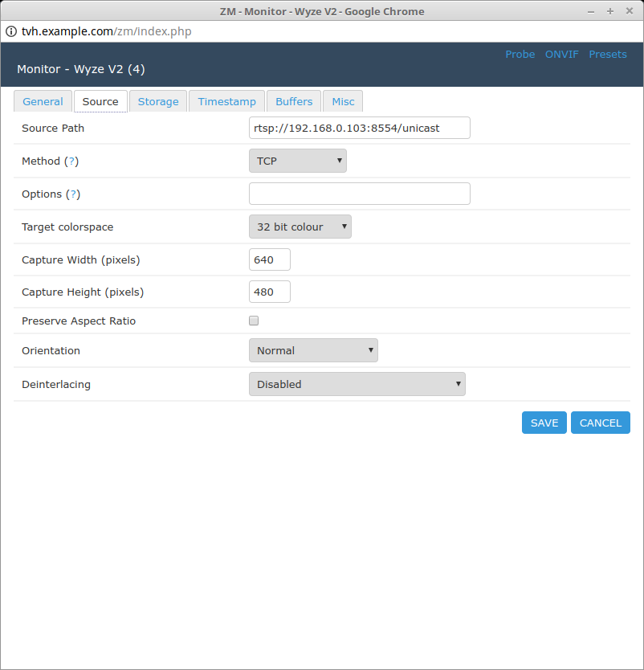Viewport: 644px width, 670px height.
Task: Click the 'Monitor - Wyze V2 (4)' heading
Action: point(81,69)
